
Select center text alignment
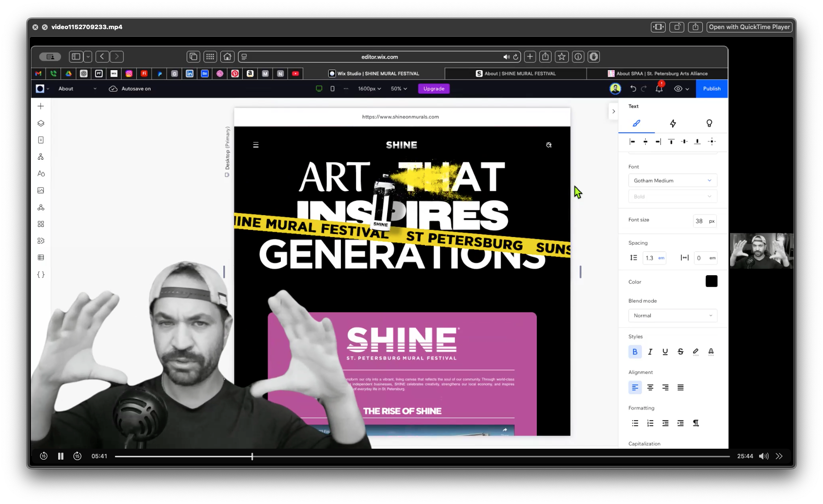[650, 388]
